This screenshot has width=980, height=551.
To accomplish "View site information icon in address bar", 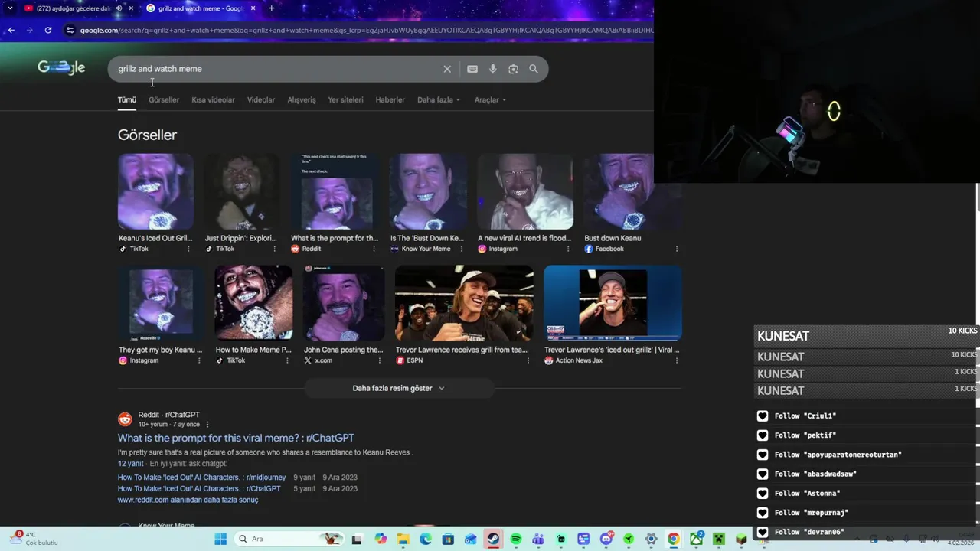I will [70, 30].
